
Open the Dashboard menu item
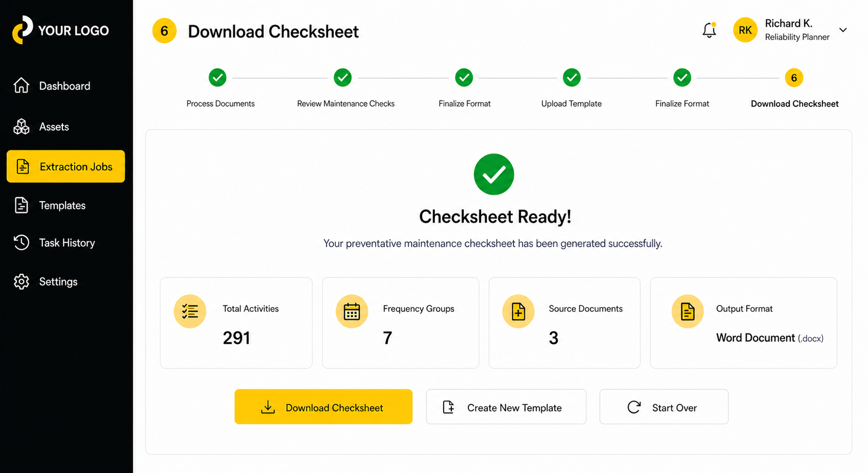click(x=65, y=86)
